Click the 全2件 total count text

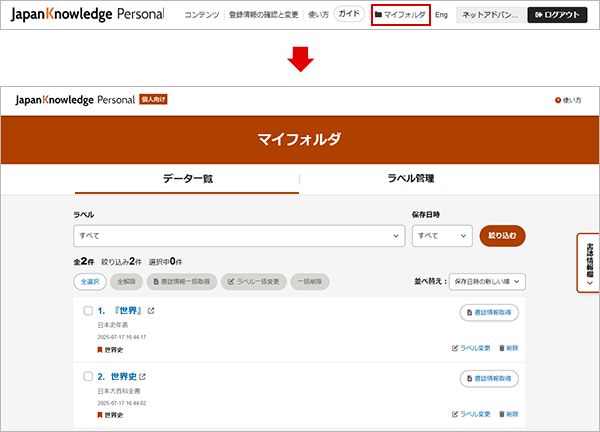tap(84, 262)
